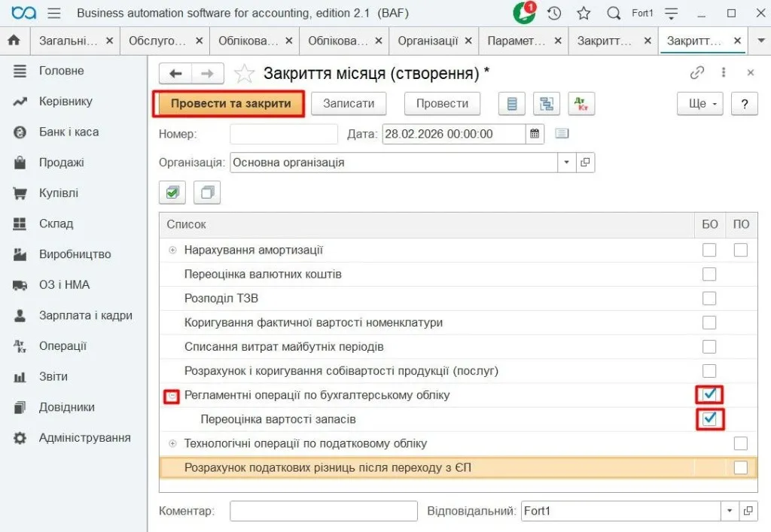
Task: Click the Записати button
Action: pos(349,104)
